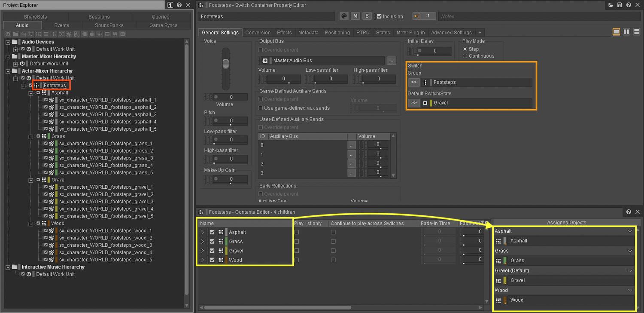Open Contents Editor help with the question mark icon

[x=629, y=212]
